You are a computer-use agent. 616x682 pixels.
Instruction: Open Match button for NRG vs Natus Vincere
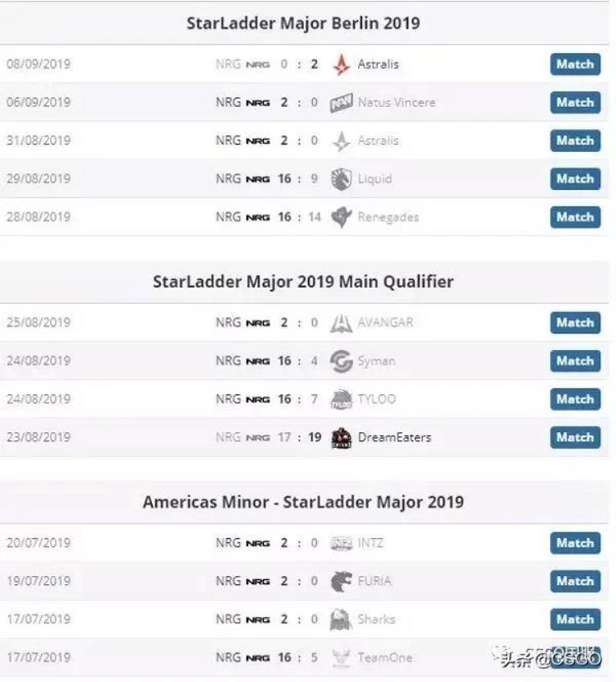coord(575,103)
